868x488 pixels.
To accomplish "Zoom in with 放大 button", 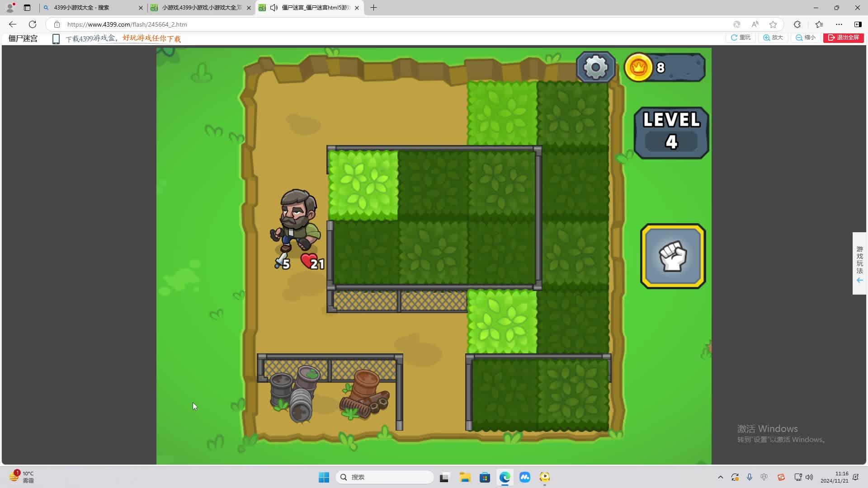I will coord(773,38).
